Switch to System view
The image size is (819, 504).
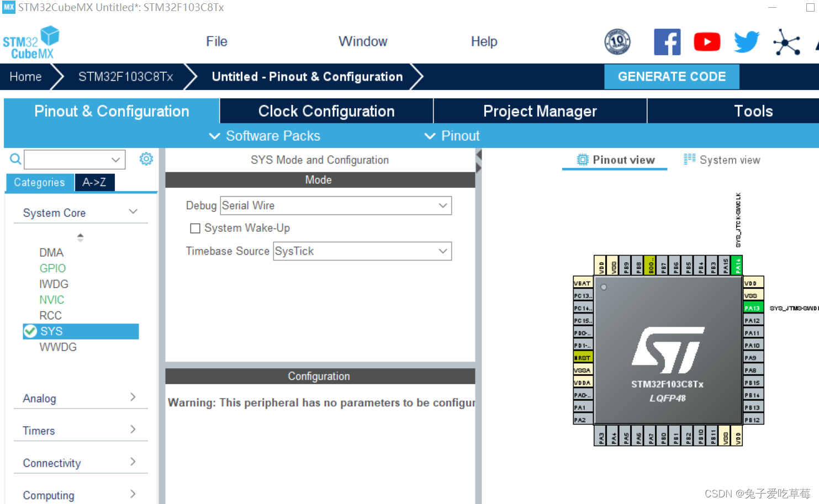(722, 160)
